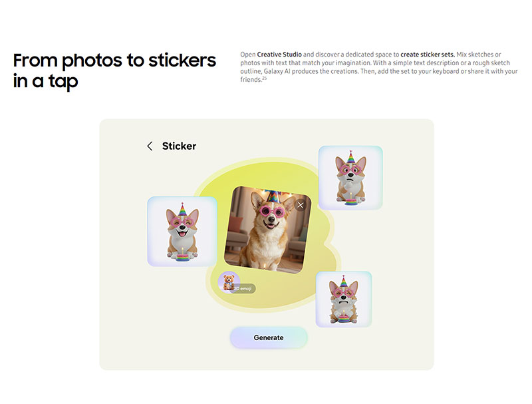Click the party hat on laughing corgi sticker
The height and width of the screenshot is (404, 532).
(182, 209)
